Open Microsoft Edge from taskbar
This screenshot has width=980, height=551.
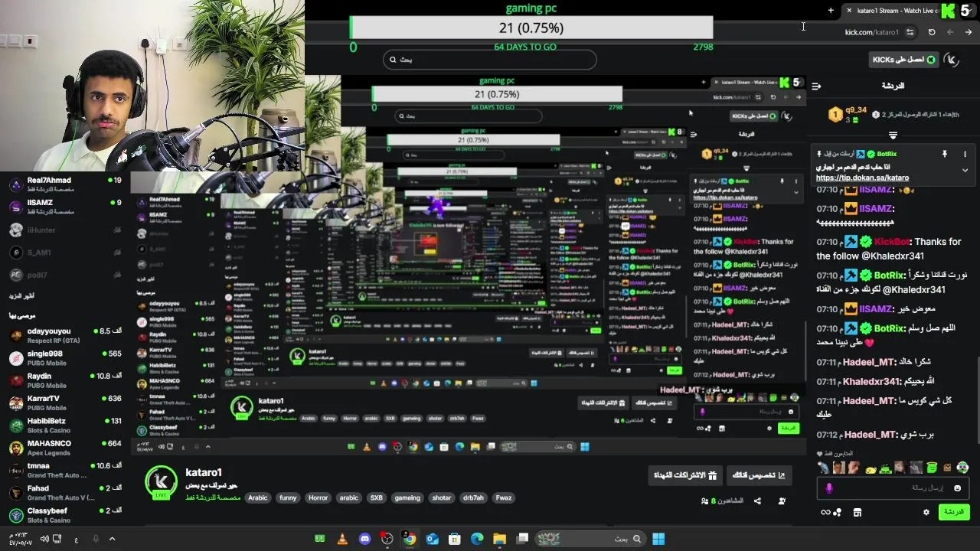pos(477,539)
